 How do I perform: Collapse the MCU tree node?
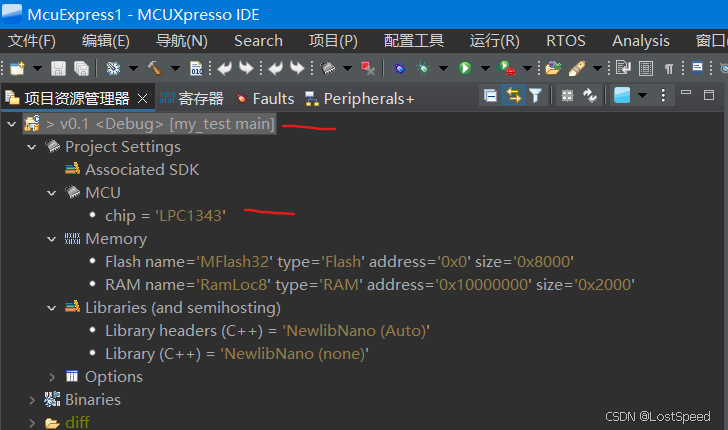(x=52, y=193)
